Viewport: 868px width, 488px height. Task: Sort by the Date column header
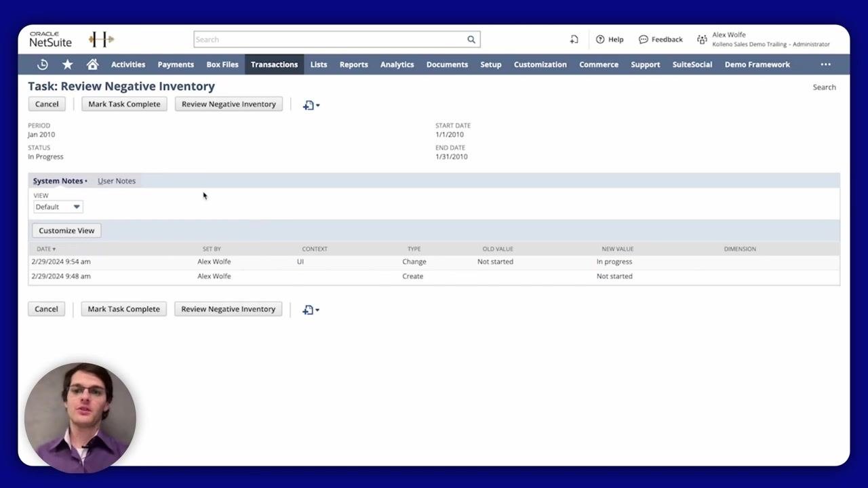tap(46, 249)
